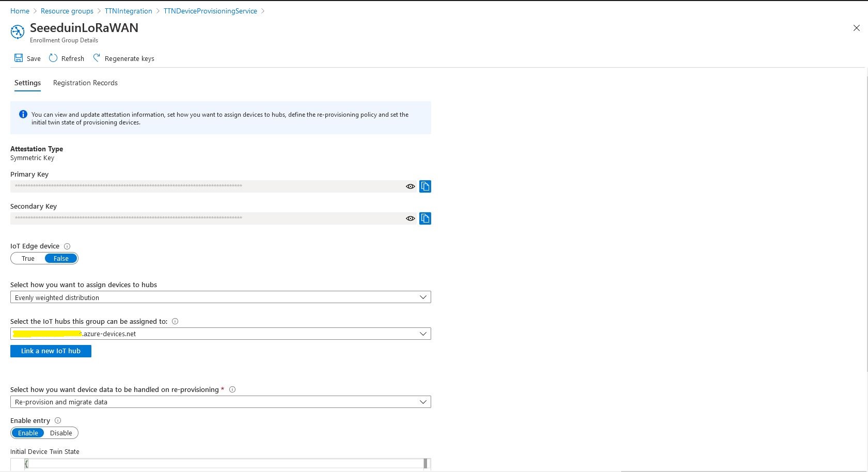Copy the Secondary Key to clipboard
This screenshot has height=472, width=868.
coord(425,218)
